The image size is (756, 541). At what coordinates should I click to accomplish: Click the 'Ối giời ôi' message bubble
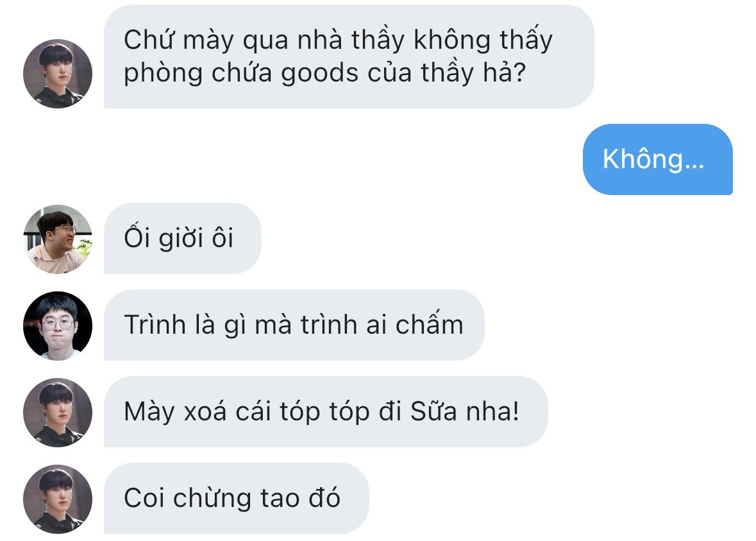182,238
